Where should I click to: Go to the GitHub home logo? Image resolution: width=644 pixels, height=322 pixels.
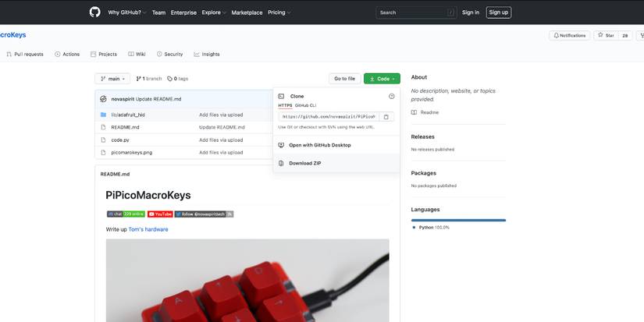95,12
